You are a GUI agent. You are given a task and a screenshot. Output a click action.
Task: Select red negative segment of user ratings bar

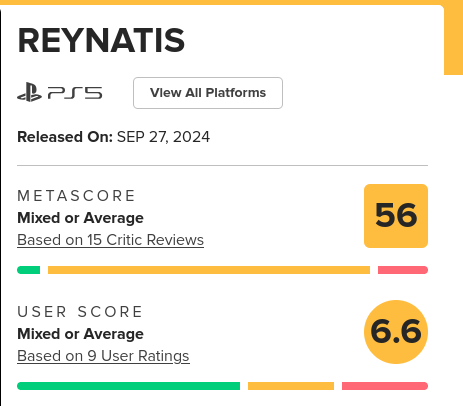coord(385,386)
